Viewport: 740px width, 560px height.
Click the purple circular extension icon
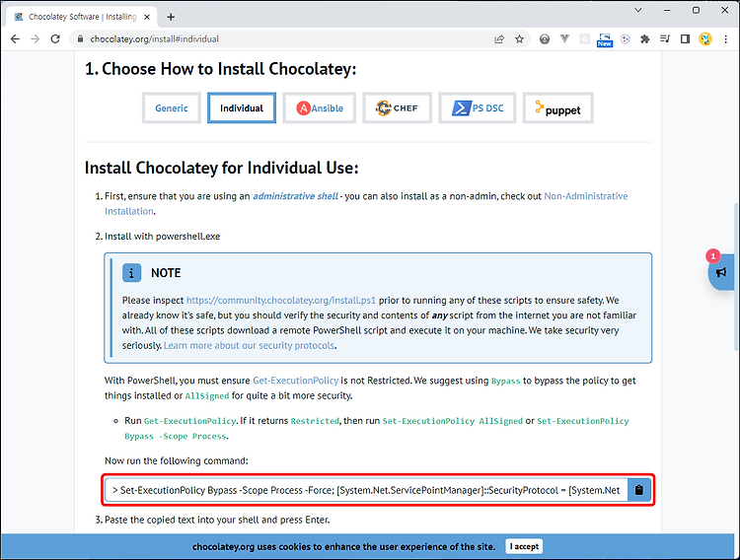click(x=625, y=39)
